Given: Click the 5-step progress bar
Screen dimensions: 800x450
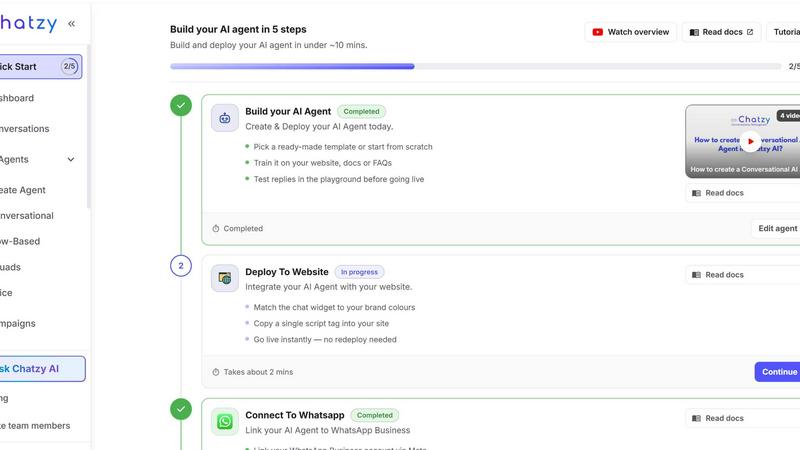Looking at the screenshot, I should 476,66.
